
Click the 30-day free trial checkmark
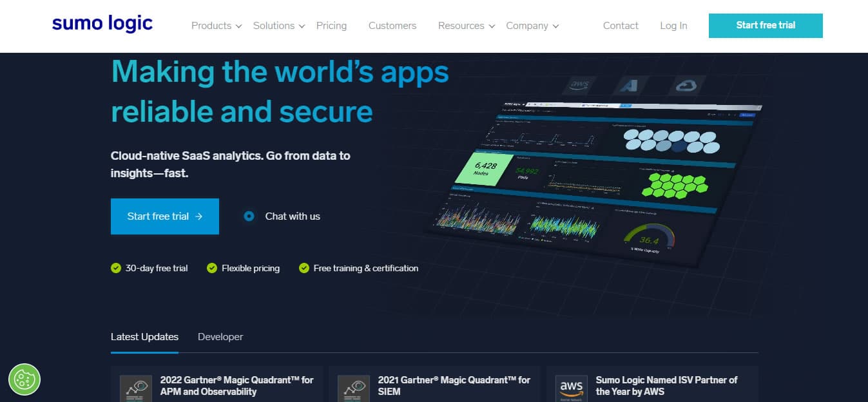pyautogui.click(x=116, y=268)
